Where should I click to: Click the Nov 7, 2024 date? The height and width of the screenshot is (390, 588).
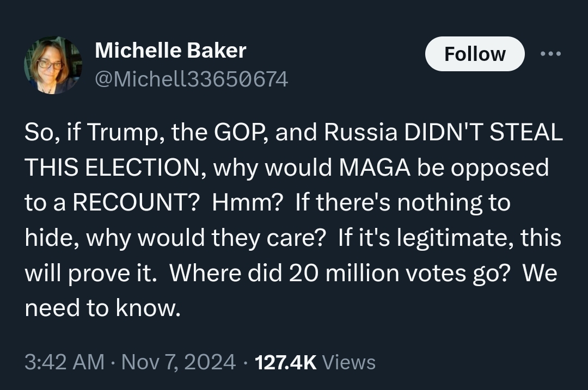(179, 362)
